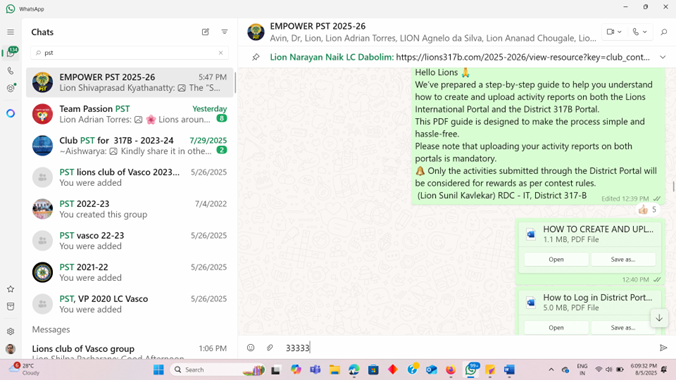Open group info via EMPOWER PST title
Image resolution: width=676 pixels, height=380 pixels.
[x=318, y=26]
